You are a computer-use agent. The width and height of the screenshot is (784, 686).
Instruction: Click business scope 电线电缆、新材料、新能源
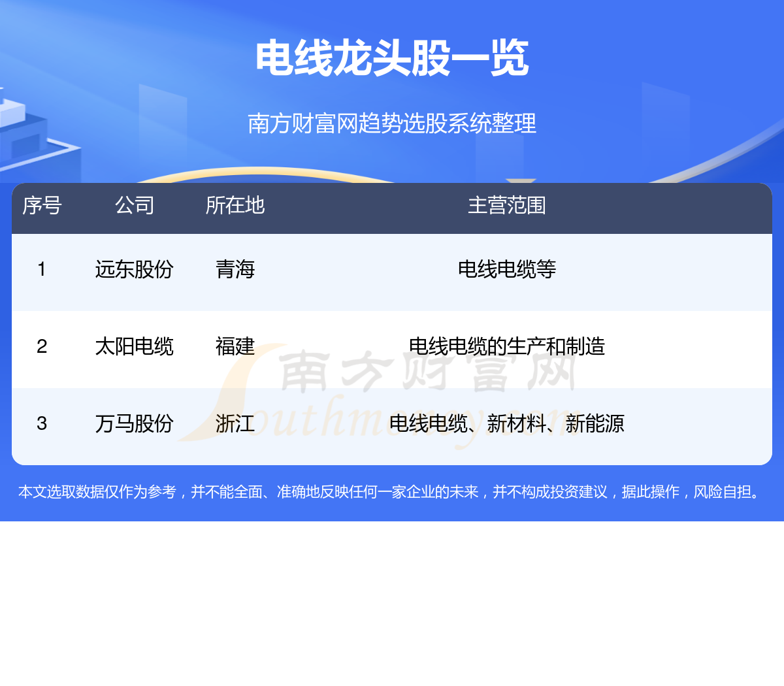click(x=507, y=423)
